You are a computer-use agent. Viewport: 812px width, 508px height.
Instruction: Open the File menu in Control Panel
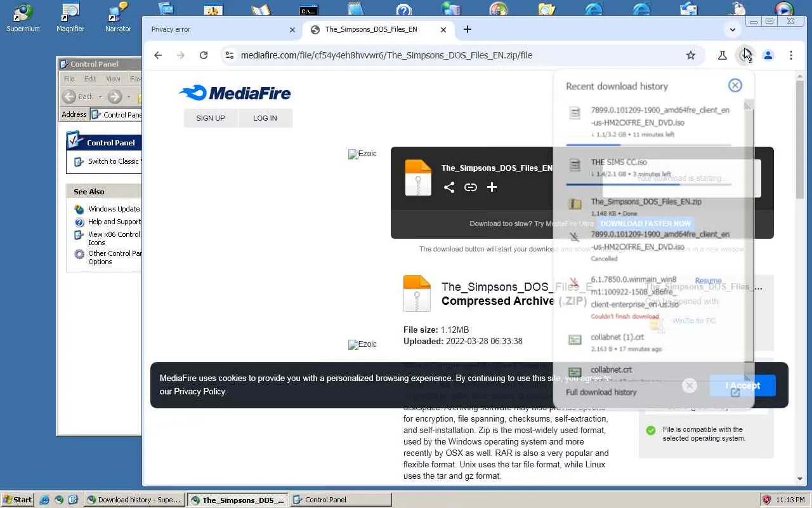(x=69, y=79)
